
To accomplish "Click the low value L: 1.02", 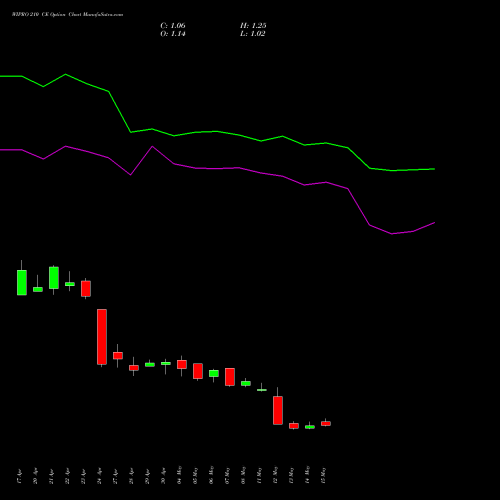I will (253, 34).
